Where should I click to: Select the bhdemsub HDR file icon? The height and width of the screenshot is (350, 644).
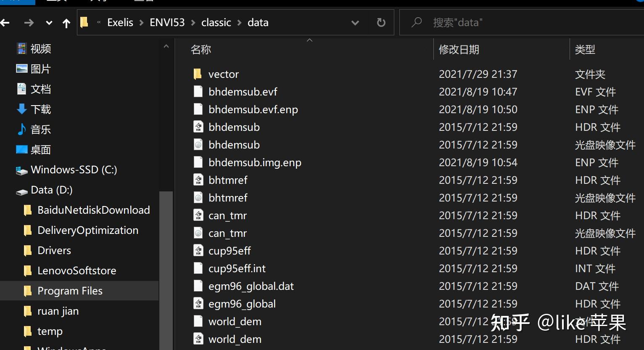pos(198,127)
